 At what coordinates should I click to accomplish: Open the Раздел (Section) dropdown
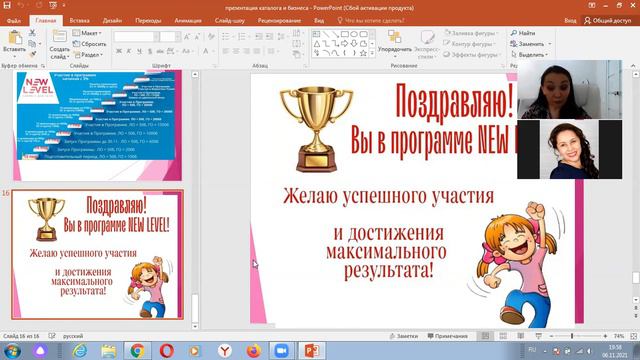89,54
